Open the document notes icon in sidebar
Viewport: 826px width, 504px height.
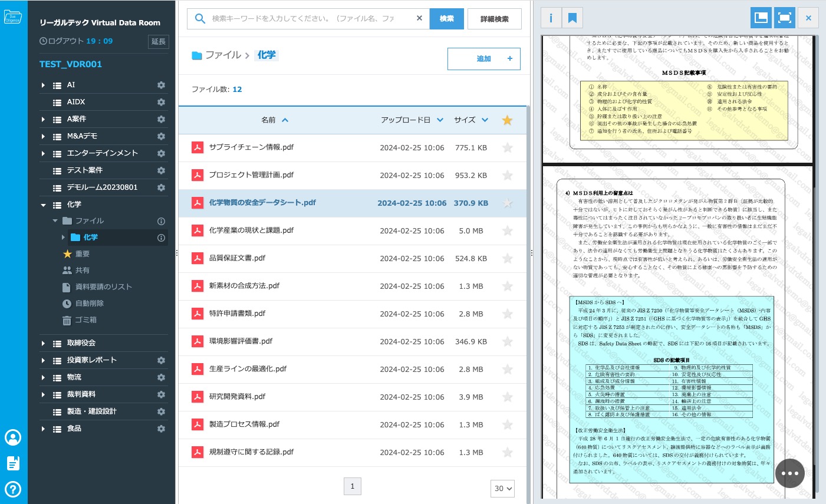(13, 463)
